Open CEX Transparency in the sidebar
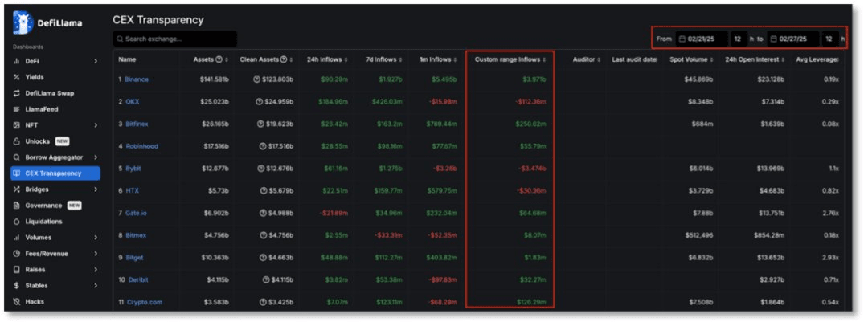Viewport: 868px width, 326px height. [55, 173]
